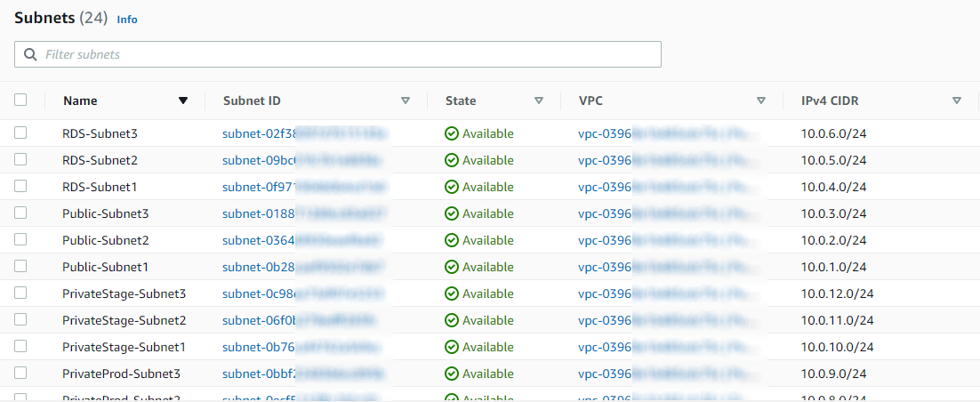Select the PrivateProd-Subnet3 row checkbox
980x402 pixels.
20,374
